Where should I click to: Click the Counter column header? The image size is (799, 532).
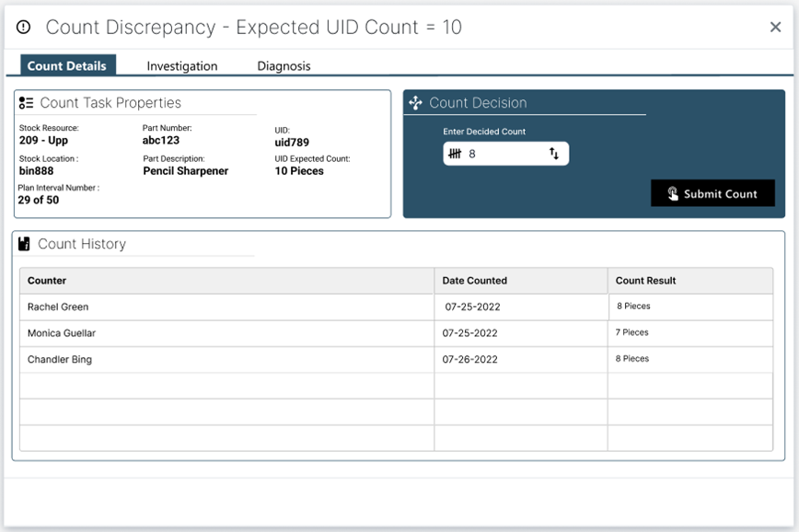[47, 281]
